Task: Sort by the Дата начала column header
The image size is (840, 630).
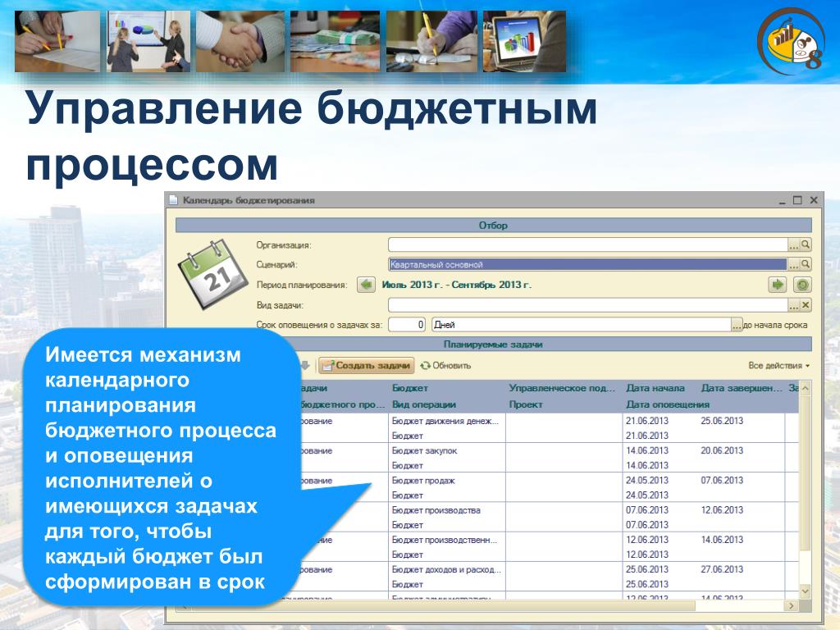Action: click(x=655, y=388)
